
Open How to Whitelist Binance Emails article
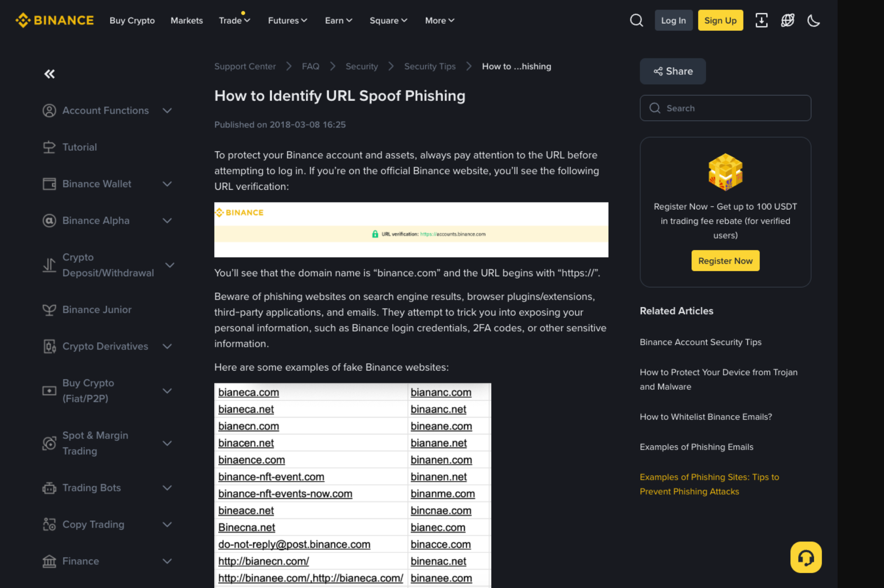click(705, 416)
